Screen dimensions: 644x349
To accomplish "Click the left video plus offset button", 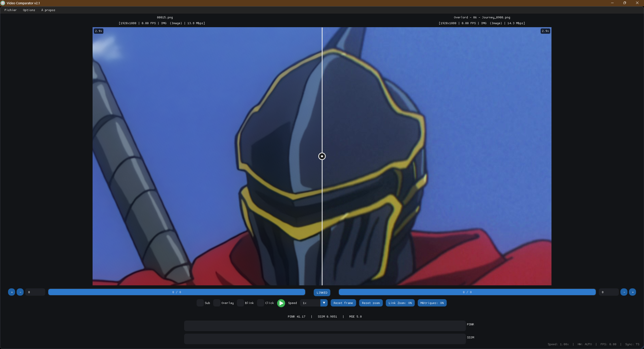I will (x=12, y=292).
